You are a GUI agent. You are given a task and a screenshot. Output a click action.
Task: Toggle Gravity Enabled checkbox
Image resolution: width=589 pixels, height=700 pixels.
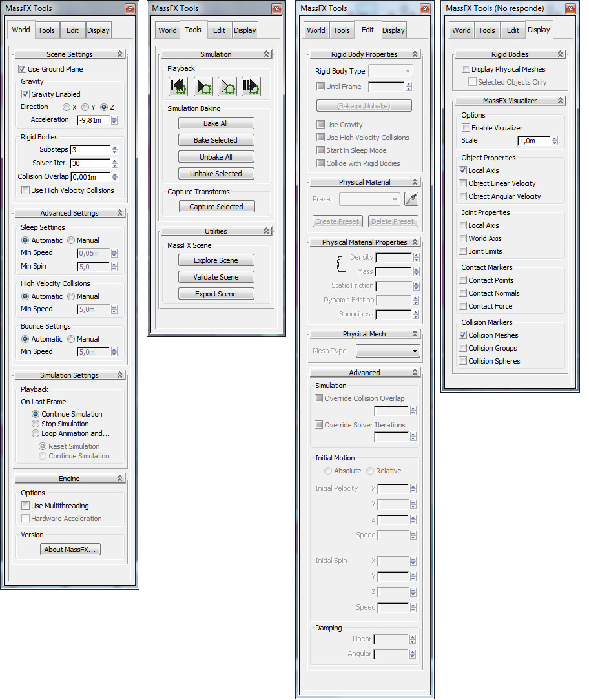coord(25,94)
